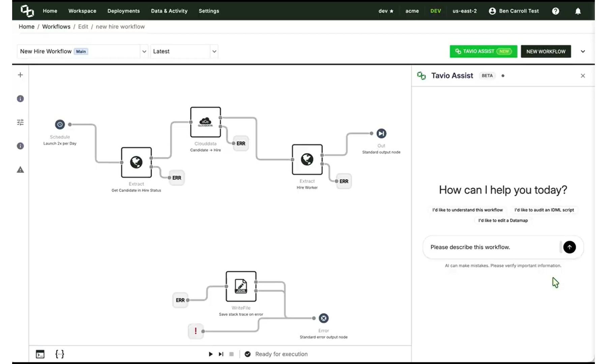This screenshot has width=607, height=364.
Task: Expand the New Hire Workflow dropdown
Action: coord(144,52)
